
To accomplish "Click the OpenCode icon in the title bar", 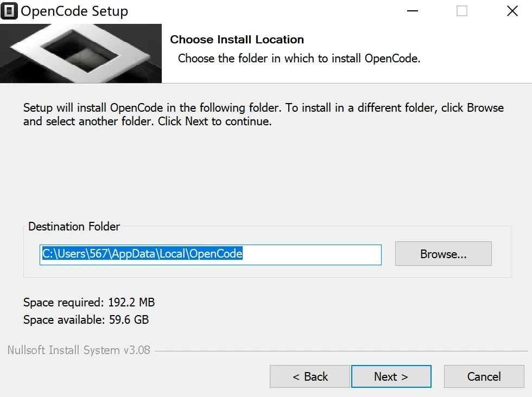I will tap(9, 11).
